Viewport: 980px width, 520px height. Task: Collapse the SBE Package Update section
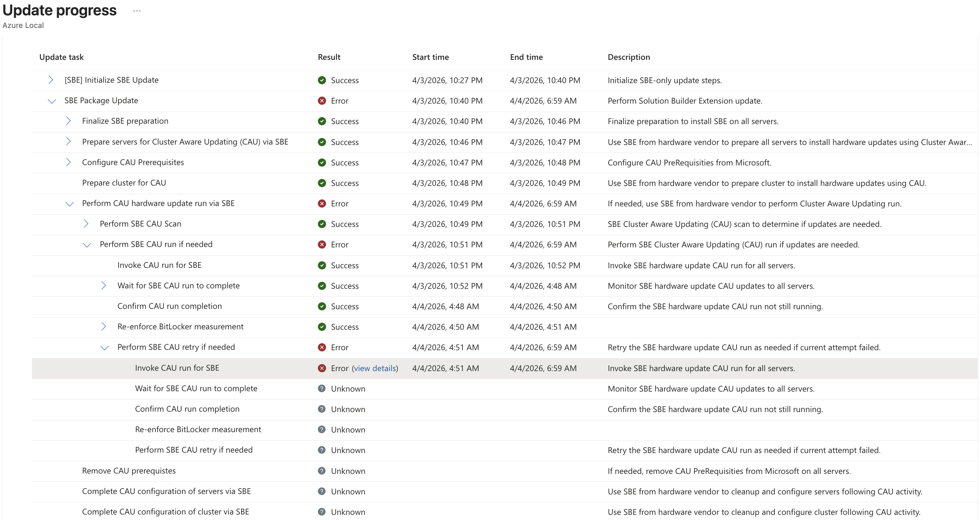coord(52,101)
